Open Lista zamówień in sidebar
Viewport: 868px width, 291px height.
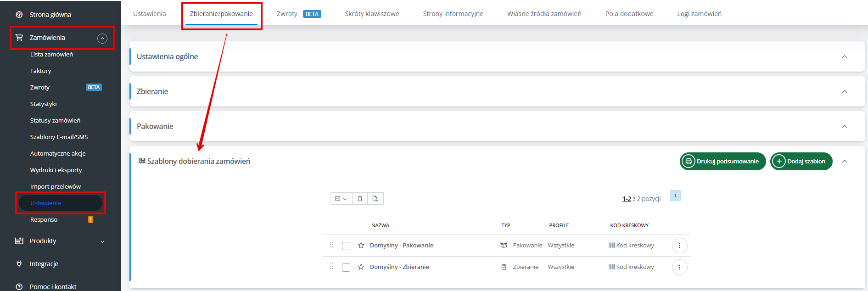[x=51, y=54]
